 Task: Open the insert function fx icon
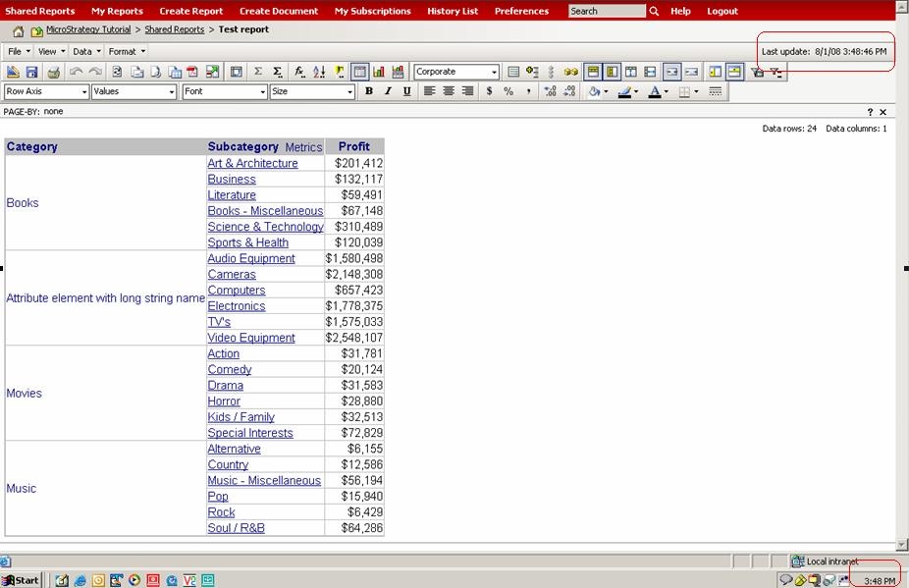point(299,72)
